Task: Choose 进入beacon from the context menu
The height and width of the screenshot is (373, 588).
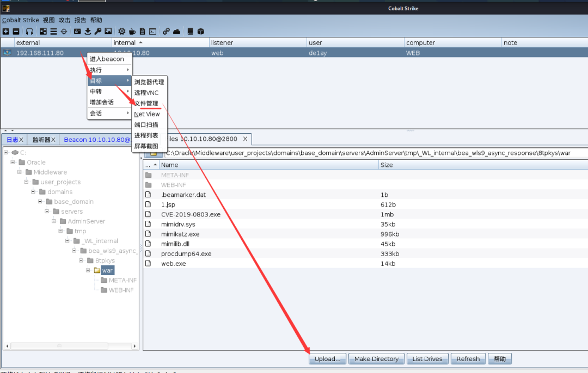Action: point(109,59)
